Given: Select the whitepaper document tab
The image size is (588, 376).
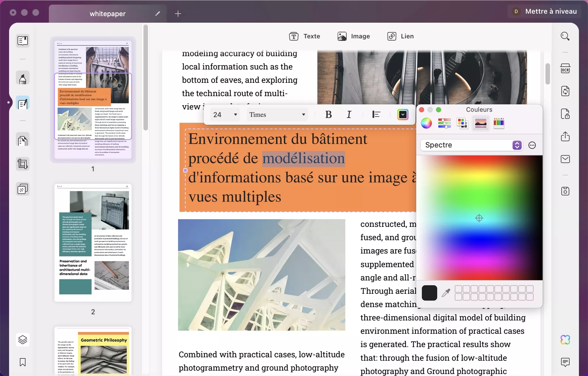Looking at the screenshot, I should (x=107, y=14).
